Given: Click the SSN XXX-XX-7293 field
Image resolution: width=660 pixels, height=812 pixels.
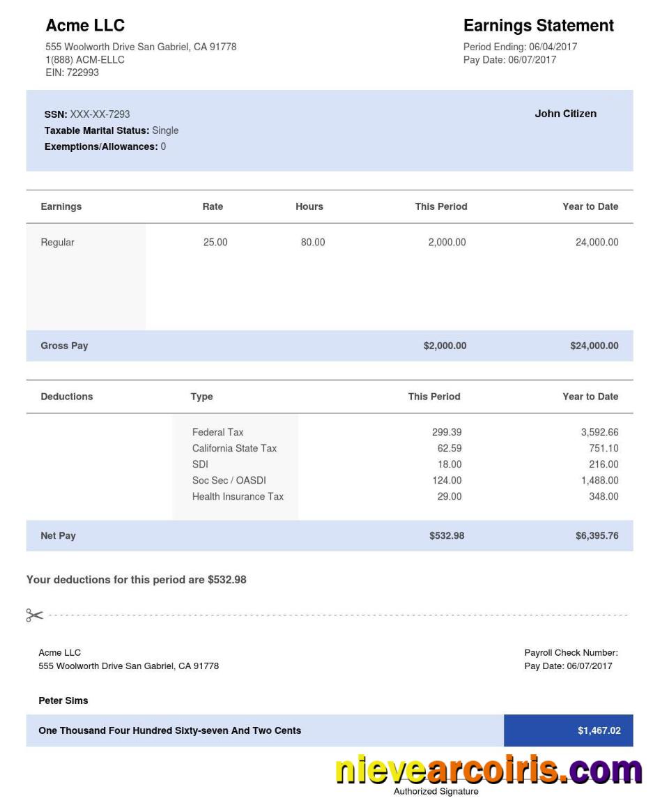Looking at the screenshot, I should coord(87,114).
